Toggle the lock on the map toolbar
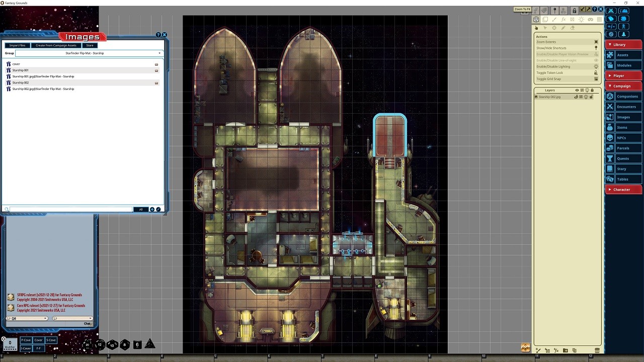Screen dimensions: 644x362 [x=574, y=11]
